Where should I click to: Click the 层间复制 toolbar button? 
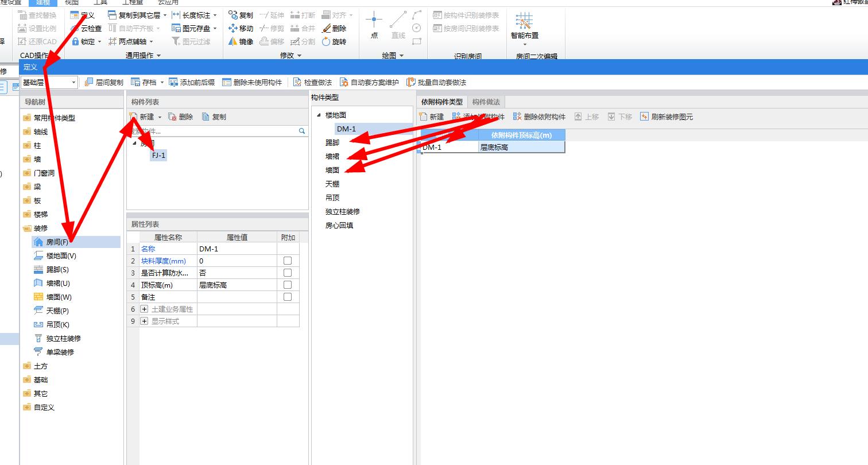tap(104, 82)
